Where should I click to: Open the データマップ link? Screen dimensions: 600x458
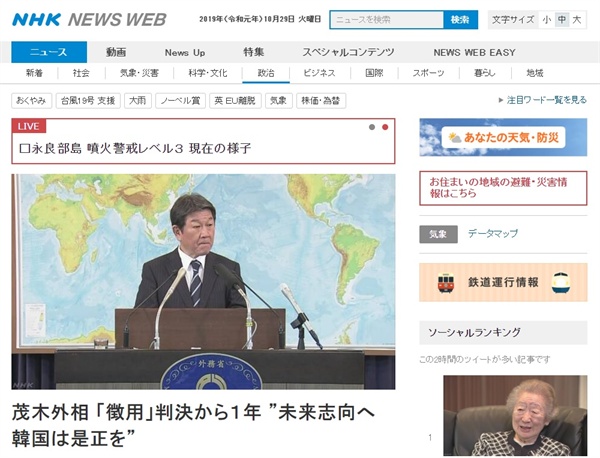[493, 233]
